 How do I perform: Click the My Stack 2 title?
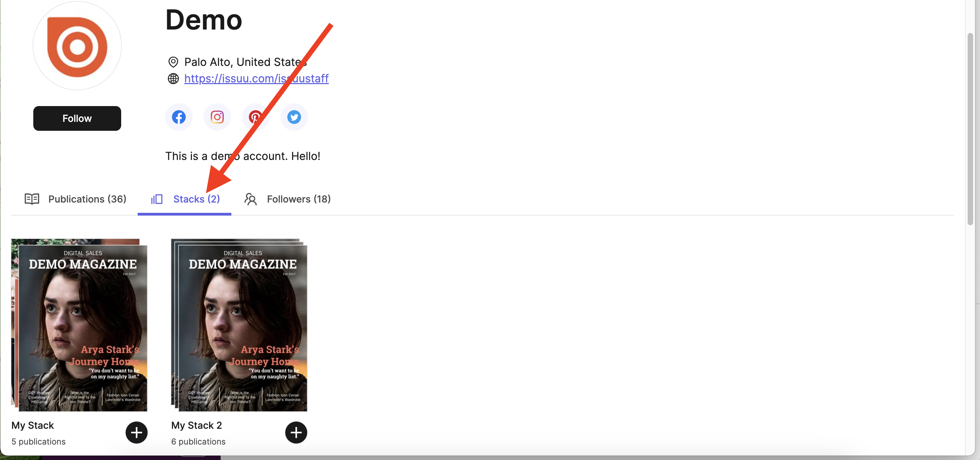click(x=196, y=425)
